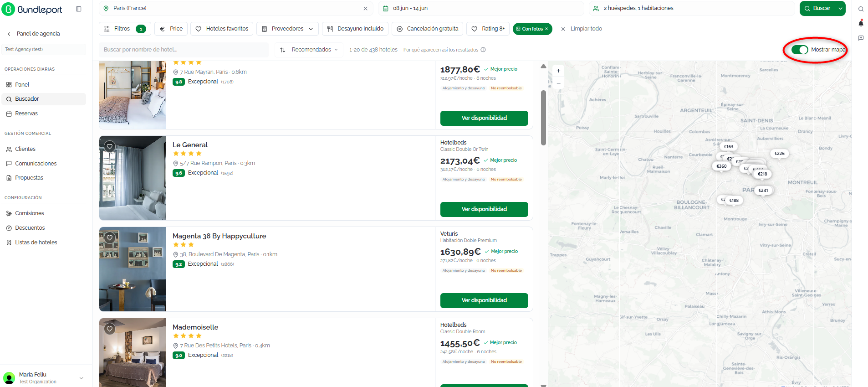Open the Recomendados sort dropdown
This screenshot has width=868, height=387.
[x=309, y=50]
